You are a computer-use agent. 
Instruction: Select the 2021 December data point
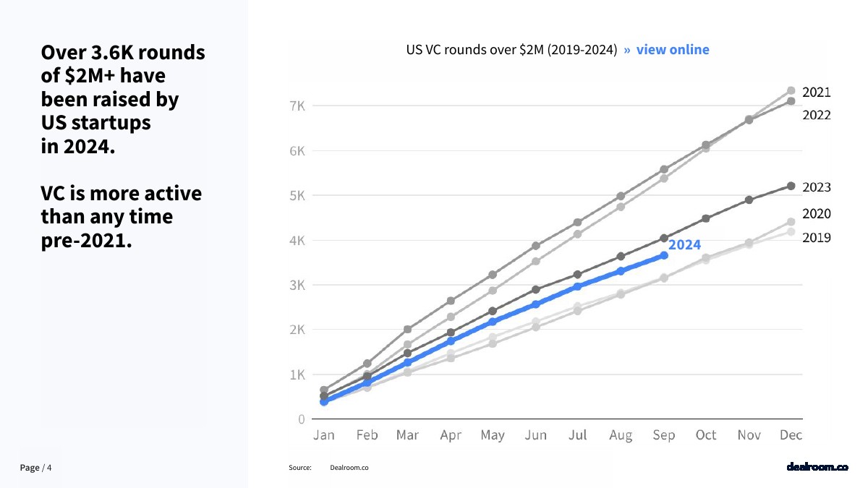click(791, 90)
